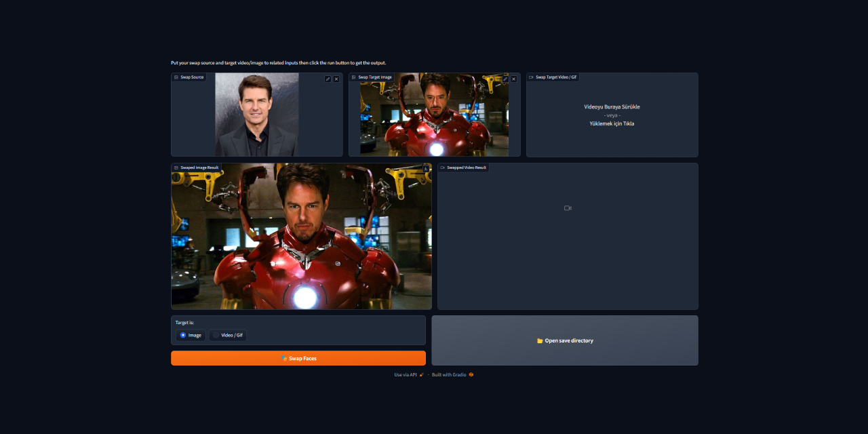Click the Tom Cruise source thumbnail
This screenshot has width=868, height=434.
256,115
